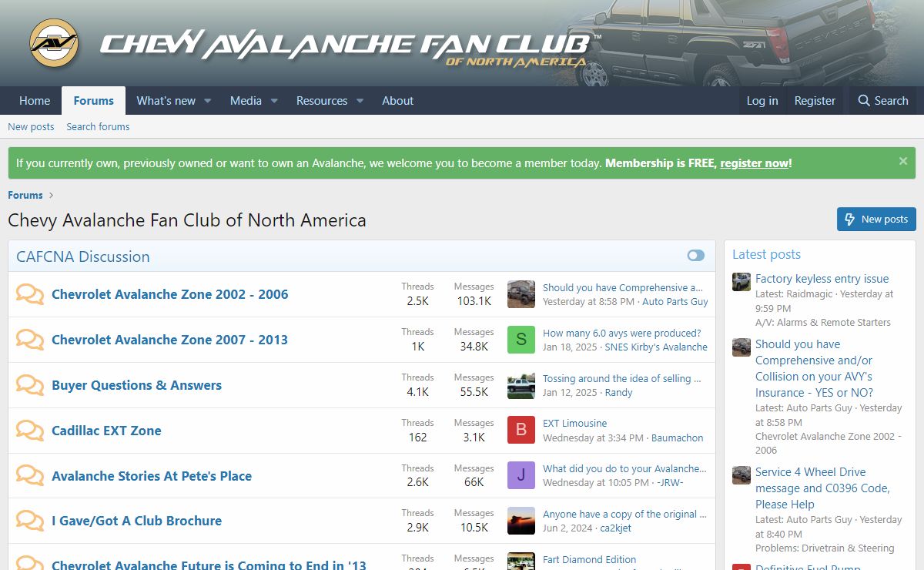
Task: Click ca2kjet username in Club Brochure row
Action: 615,528
